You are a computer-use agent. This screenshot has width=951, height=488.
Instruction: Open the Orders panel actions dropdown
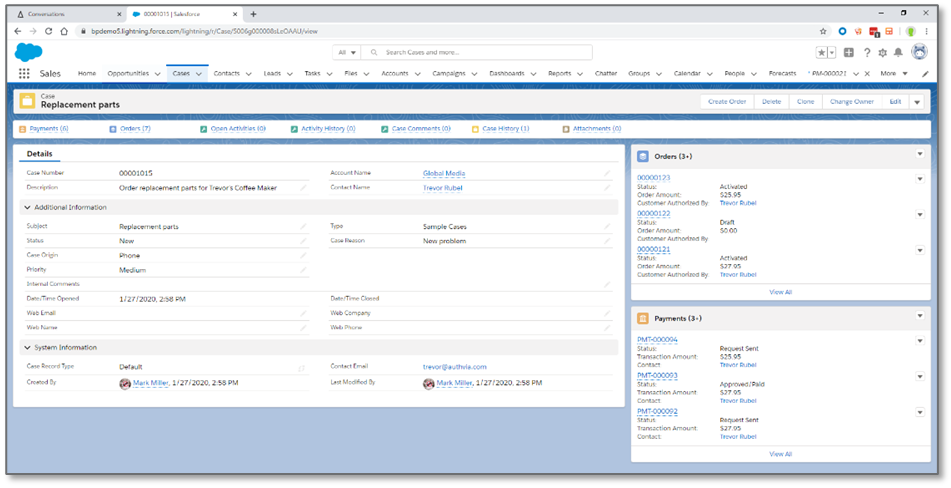click(x=919, y=155)
